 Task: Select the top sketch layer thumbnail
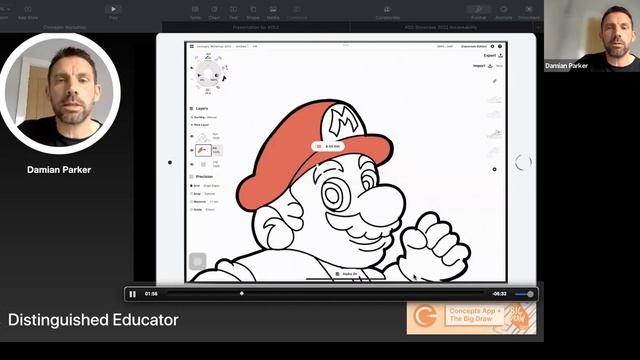[203, 137]
